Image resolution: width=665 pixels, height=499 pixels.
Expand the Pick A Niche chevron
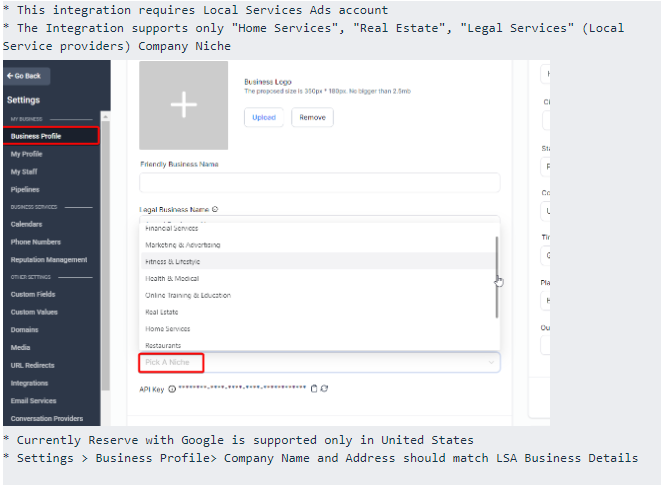click(491, 362)
